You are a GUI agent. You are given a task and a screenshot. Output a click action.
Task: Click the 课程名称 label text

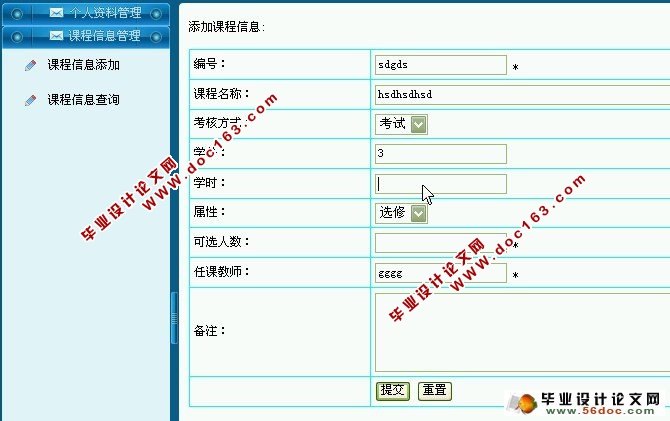(221, 94)
